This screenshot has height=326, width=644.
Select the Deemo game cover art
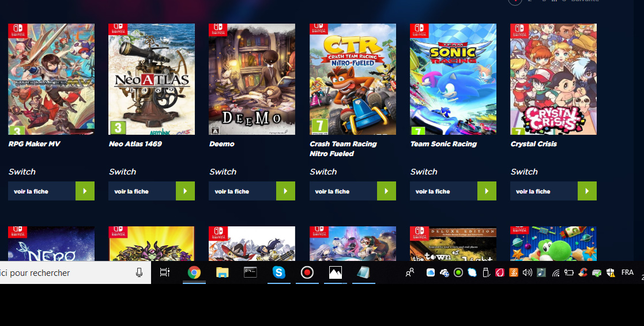coord(252,79)
